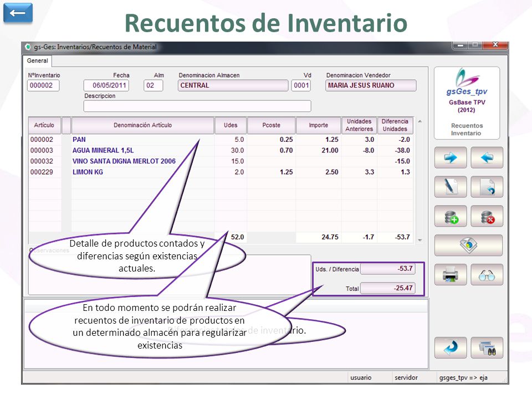Viewport: 532px width, 399px height.
Task: Click the Vd field 0001
Action: tap(301, 85)
